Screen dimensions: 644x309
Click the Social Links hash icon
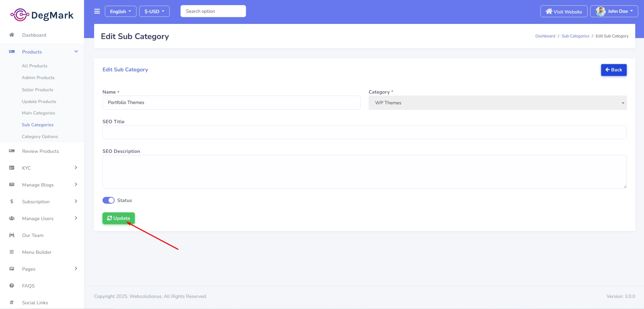pyautogui.click(x=12, y=303)
